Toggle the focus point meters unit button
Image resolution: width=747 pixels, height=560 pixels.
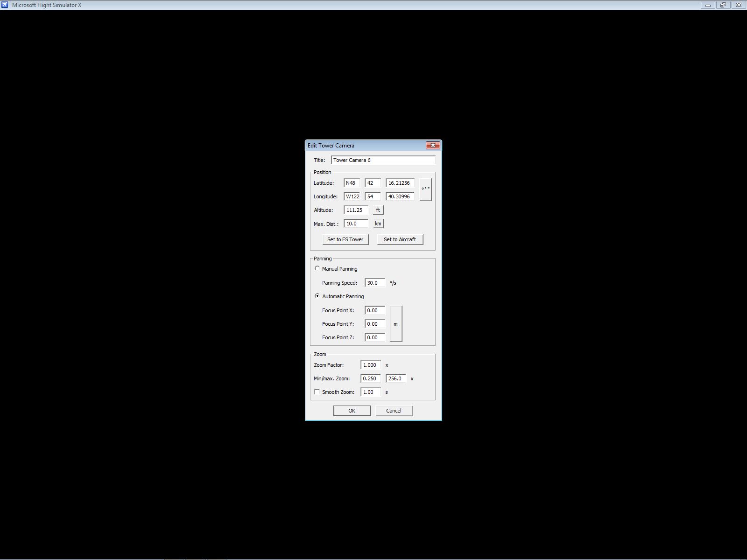click(x=396, y=324)
